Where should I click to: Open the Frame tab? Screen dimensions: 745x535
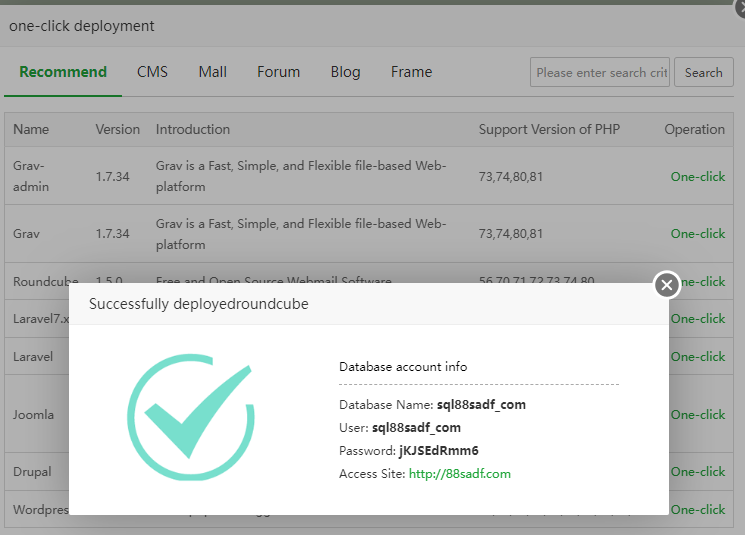[411, 72]
